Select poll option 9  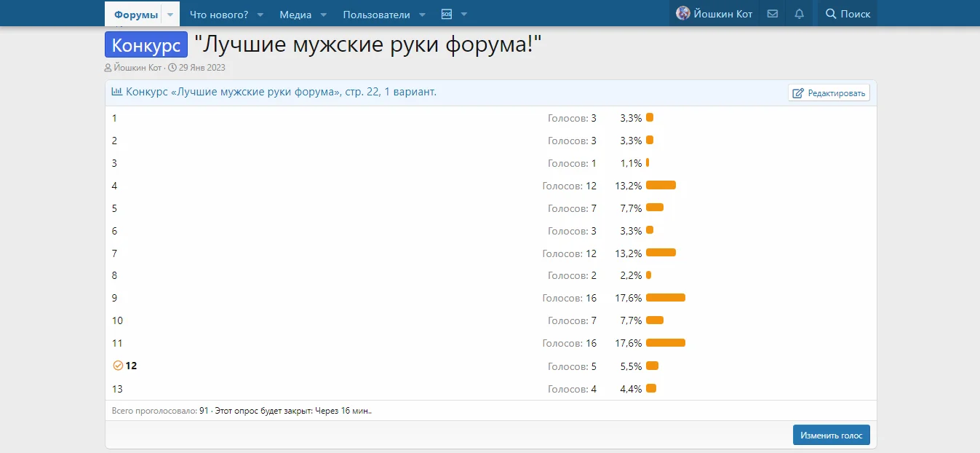[x=114, y=298]
